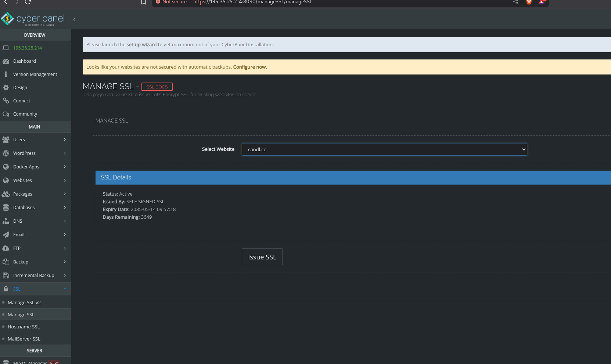Click the Websites globe icon
This screenshot has height=364, width=611.
pos(6,180)
